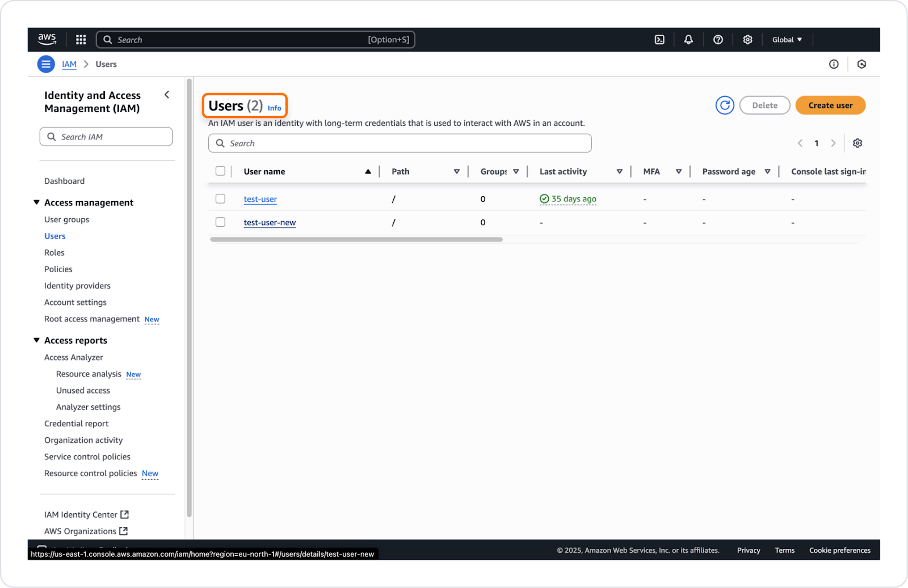Click the clock icon at top right

(861, 64)
